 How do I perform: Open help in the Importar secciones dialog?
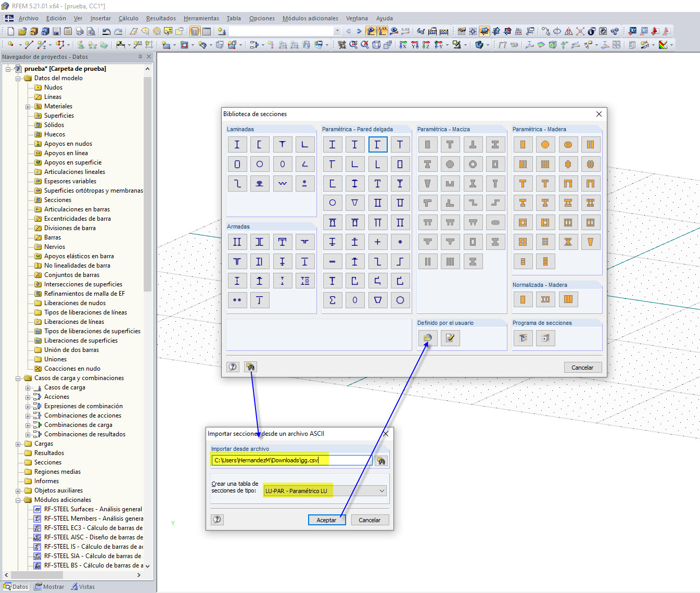point(217,520)
